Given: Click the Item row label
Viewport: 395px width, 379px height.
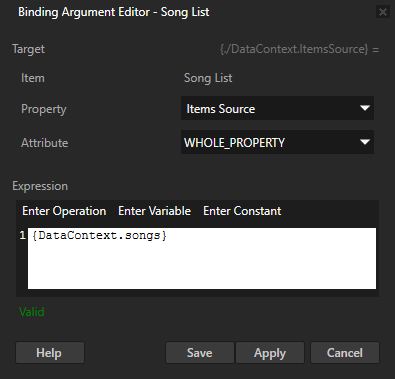Looking at the screenshot, I should click(33, 78).
